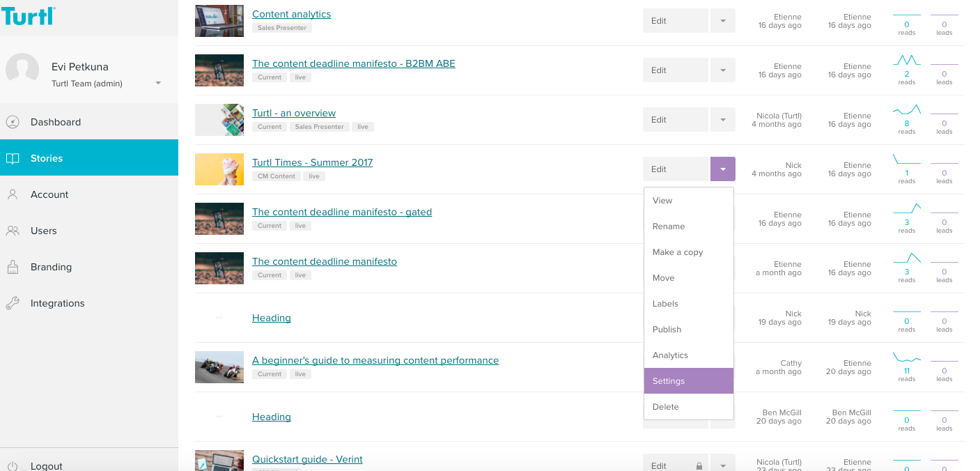Go to the Stories section
Viewport: 980px width, 471px height.
click(x=89, y=158)
